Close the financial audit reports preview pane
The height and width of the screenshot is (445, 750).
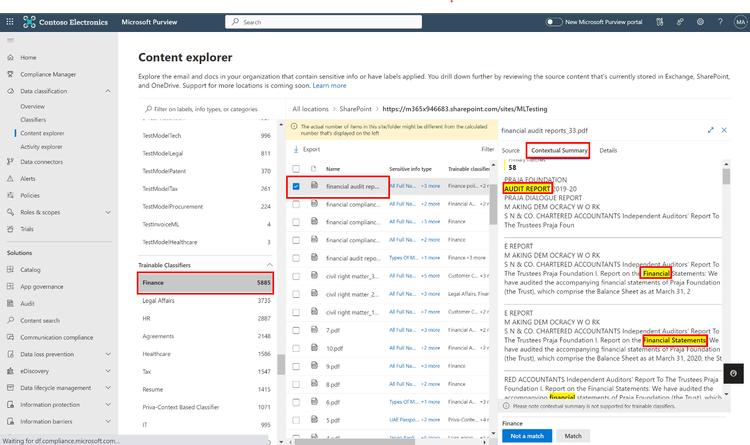[x=726, y=130]
